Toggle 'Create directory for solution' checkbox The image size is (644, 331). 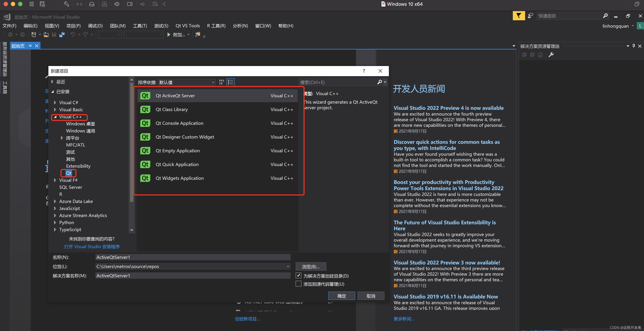tap(298, 275)
